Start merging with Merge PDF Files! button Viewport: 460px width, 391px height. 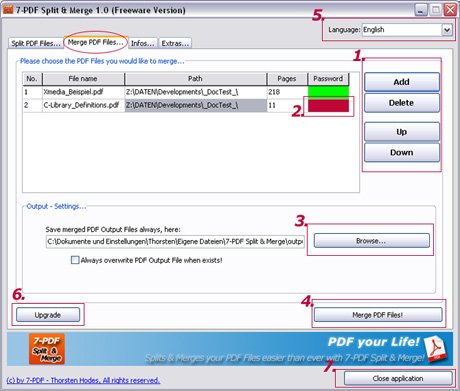tap(378, 315)
